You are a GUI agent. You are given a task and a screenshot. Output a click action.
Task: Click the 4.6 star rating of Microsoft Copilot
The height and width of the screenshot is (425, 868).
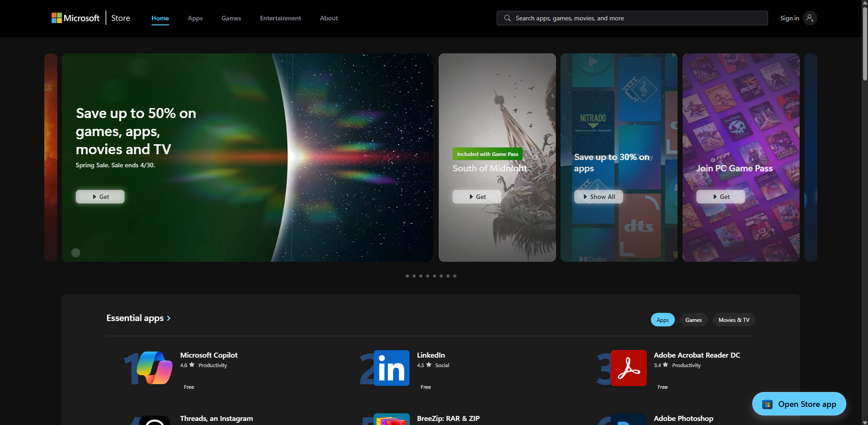[187, 365]
